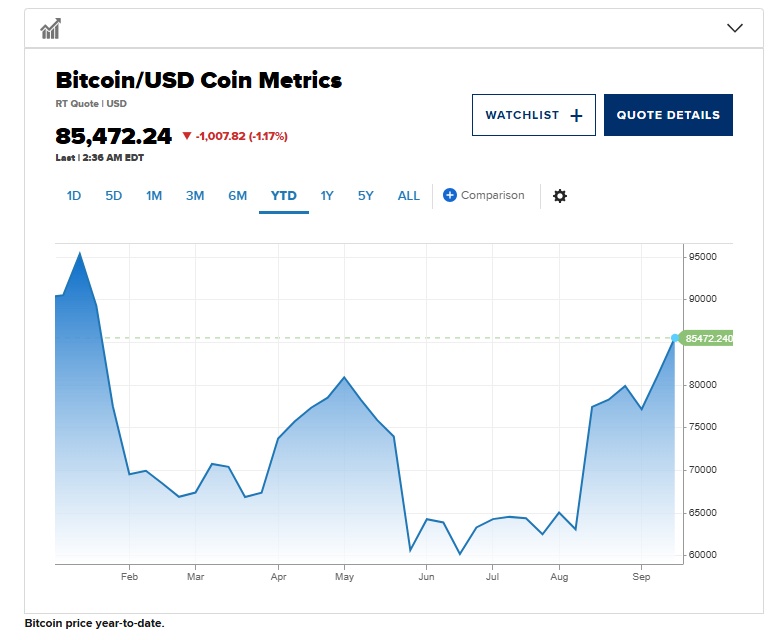Viewport: 778px width, 640px height.
Task: Click the Aug axis label
Action: click(x=559, y=576)
